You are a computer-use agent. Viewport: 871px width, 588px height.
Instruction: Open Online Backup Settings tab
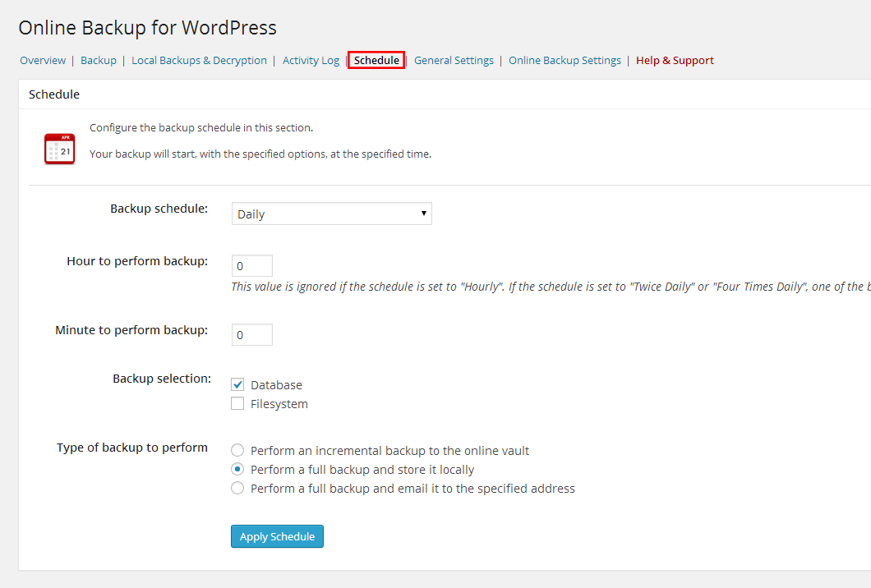tap(565, 60)
